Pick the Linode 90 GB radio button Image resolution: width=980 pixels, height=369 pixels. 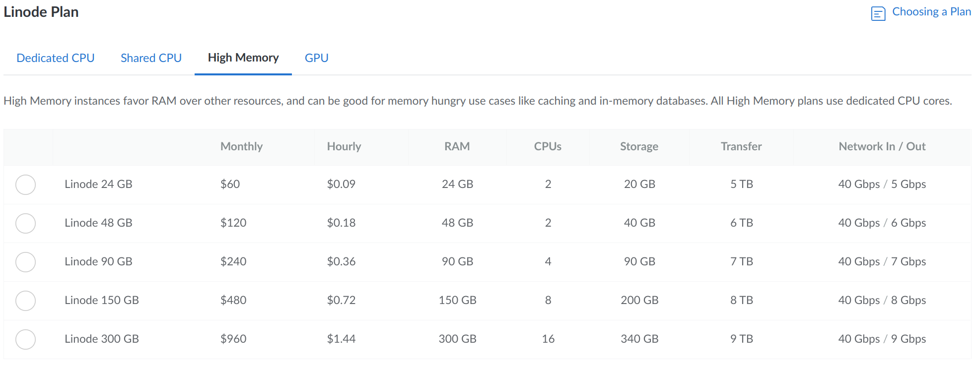point(25,262)
